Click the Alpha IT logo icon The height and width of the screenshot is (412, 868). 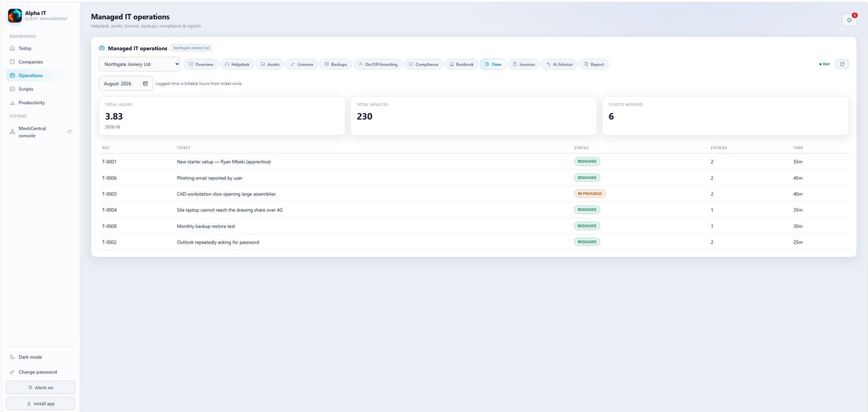14,16
